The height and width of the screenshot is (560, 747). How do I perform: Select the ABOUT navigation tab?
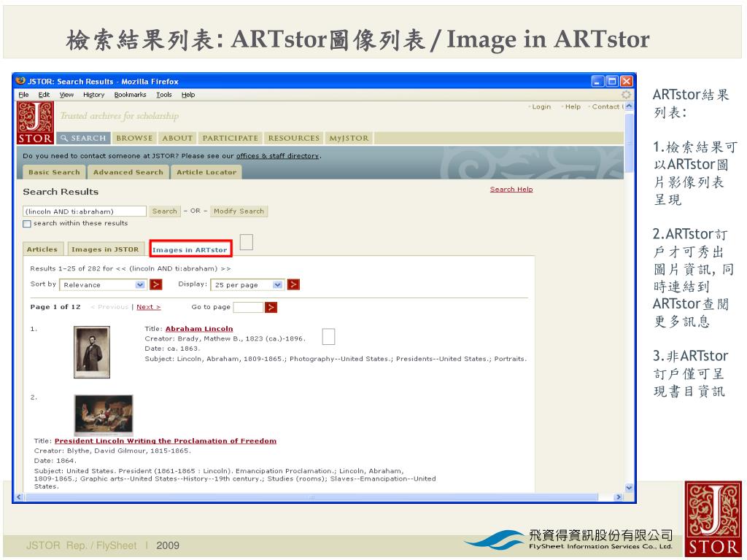[x=177, y=138]
